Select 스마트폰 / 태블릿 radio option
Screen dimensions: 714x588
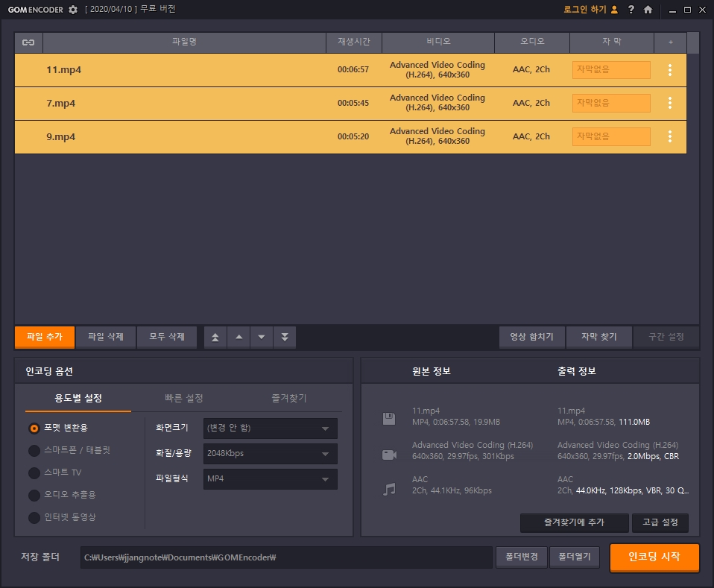tap(34, 450)
